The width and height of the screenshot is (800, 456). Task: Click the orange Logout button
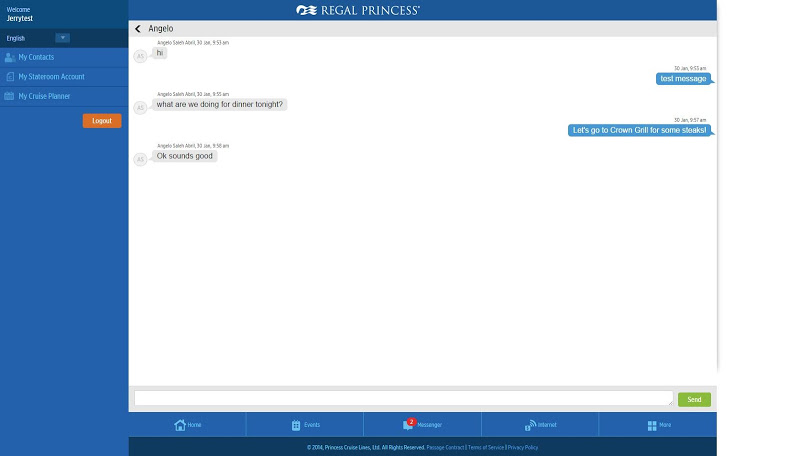[x=102, y=121]
